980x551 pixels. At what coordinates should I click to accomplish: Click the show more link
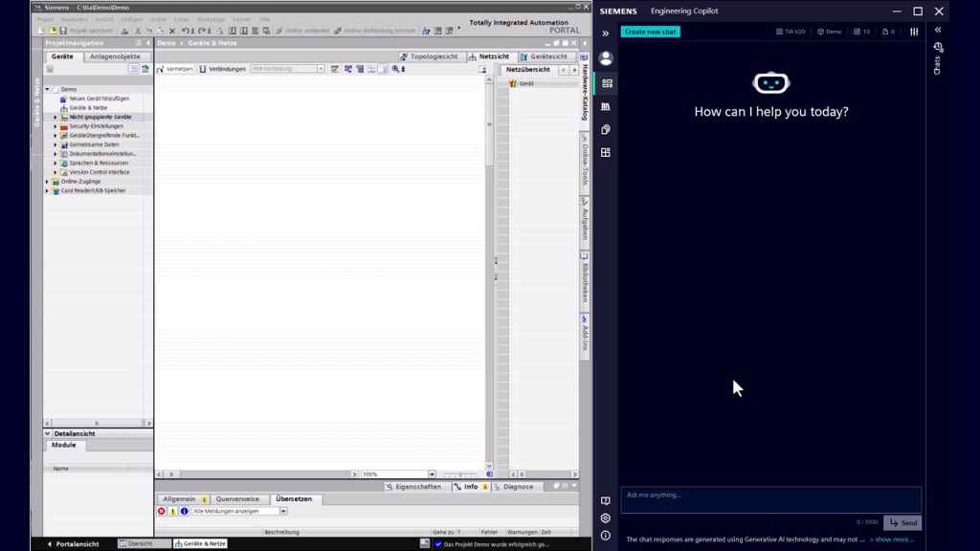click(x=891, y=540)
